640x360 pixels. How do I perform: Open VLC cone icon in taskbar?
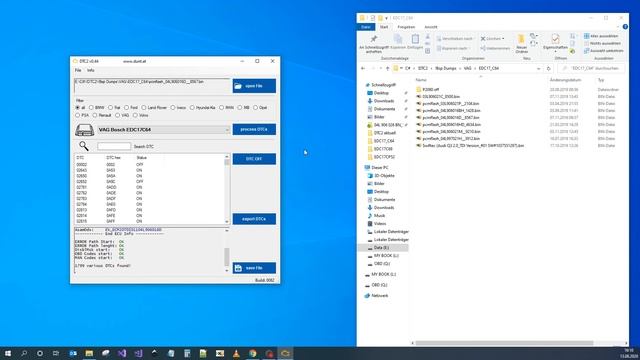pos(236,353)
